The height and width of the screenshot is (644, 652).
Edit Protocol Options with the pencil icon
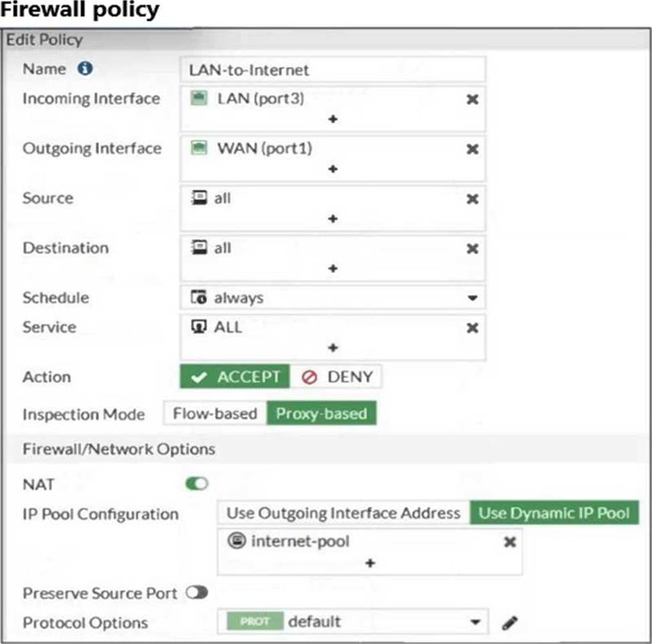click(510, 623)
